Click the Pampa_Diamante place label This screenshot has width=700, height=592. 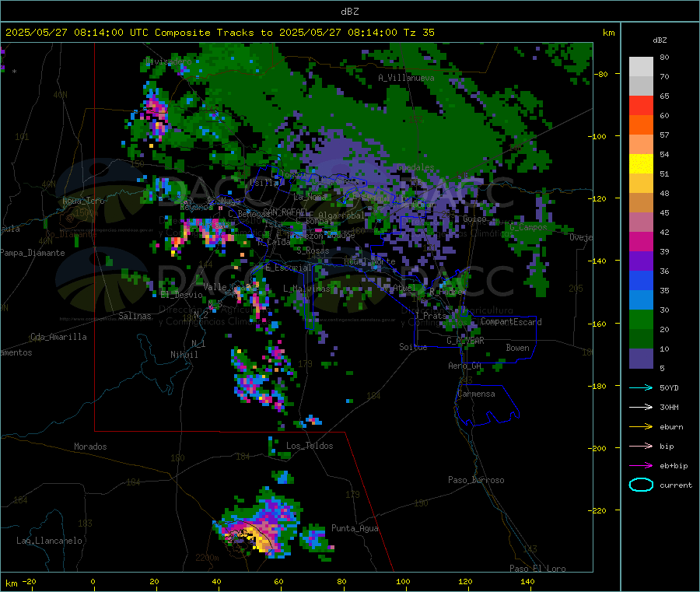33,253
